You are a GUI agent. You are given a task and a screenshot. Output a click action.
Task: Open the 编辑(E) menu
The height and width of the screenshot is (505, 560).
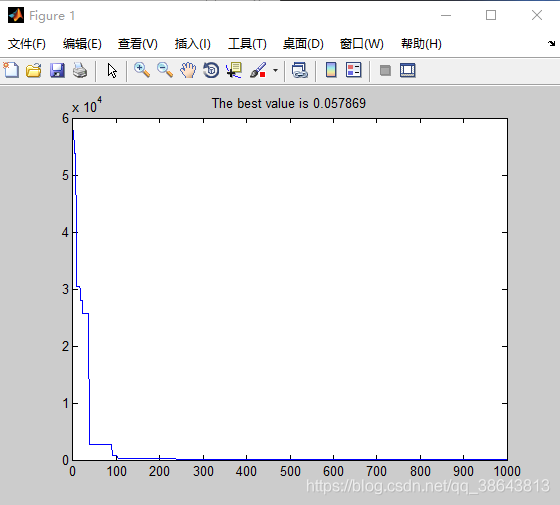tap(82, 44)
